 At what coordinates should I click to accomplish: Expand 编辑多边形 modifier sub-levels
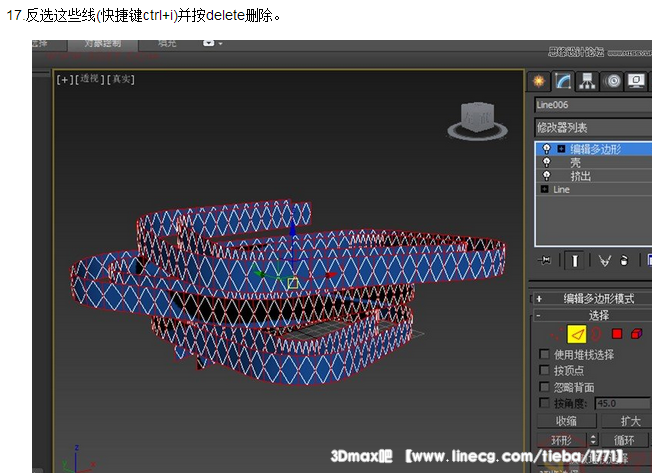[x=561, y=149]
